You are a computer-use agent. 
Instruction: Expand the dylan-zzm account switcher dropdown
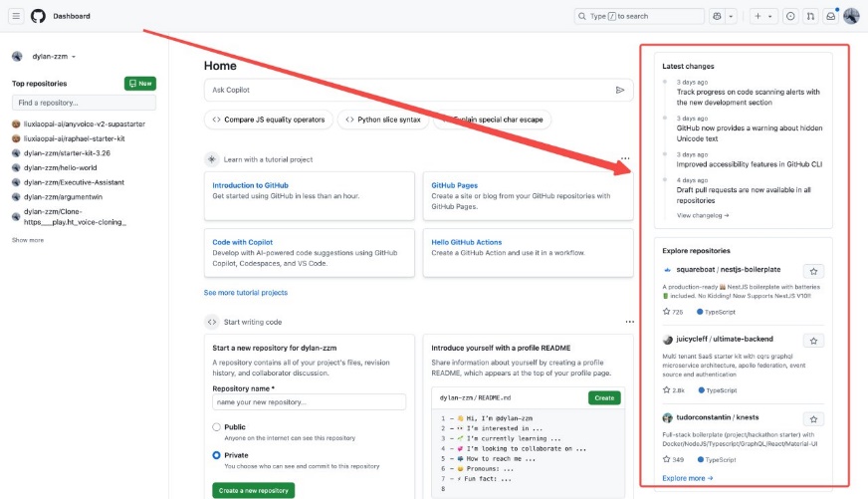click(74, 57)
